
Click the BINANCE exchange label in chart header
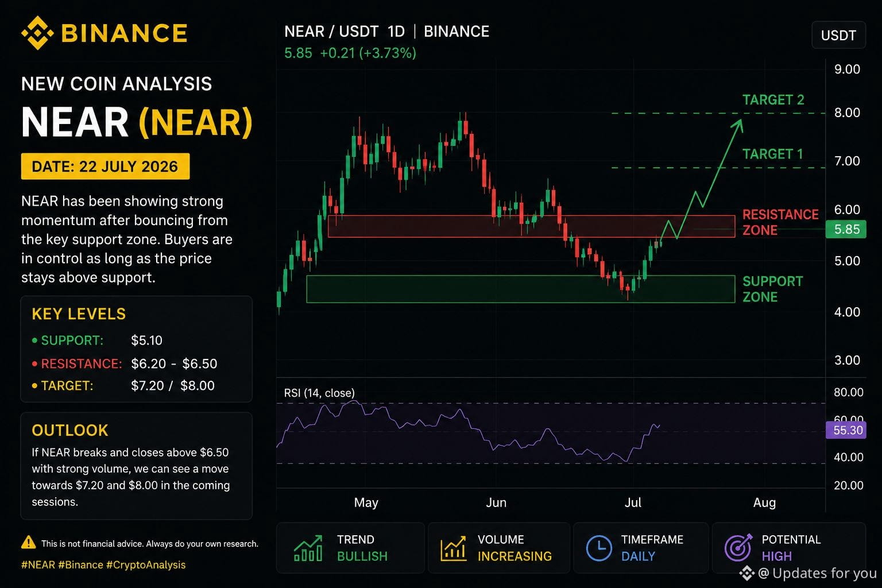457,31
